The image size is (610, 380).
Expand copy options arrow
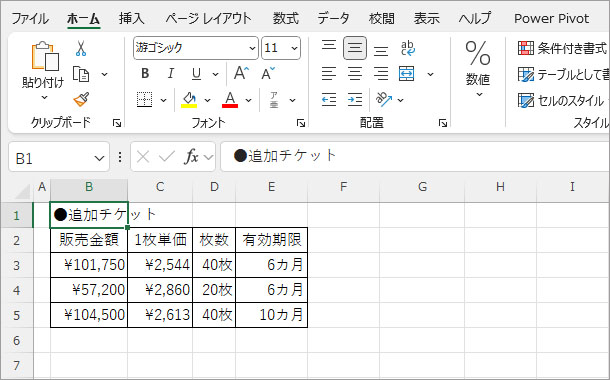click(104, 74)
